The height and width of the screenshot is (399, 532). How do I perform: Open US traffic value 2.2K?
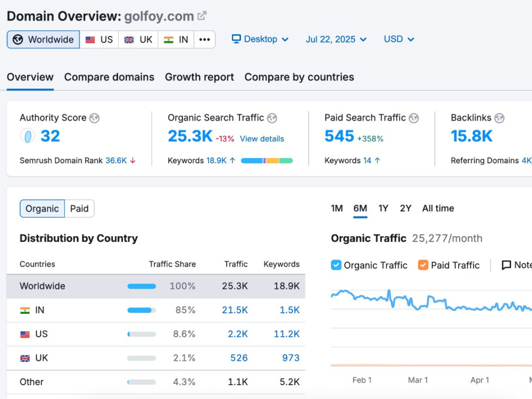click(x=238, y=334)
